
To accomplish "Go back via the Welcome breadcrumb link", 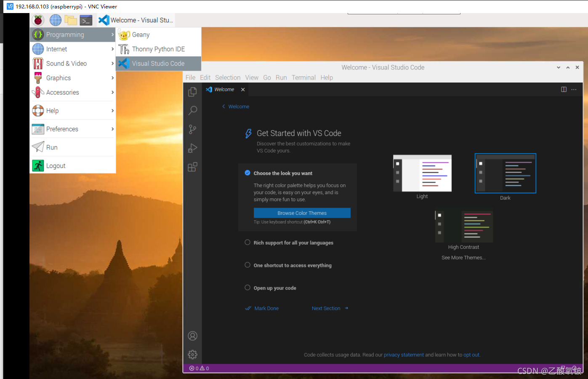I will pyautogui.click(x=236, y=107).
